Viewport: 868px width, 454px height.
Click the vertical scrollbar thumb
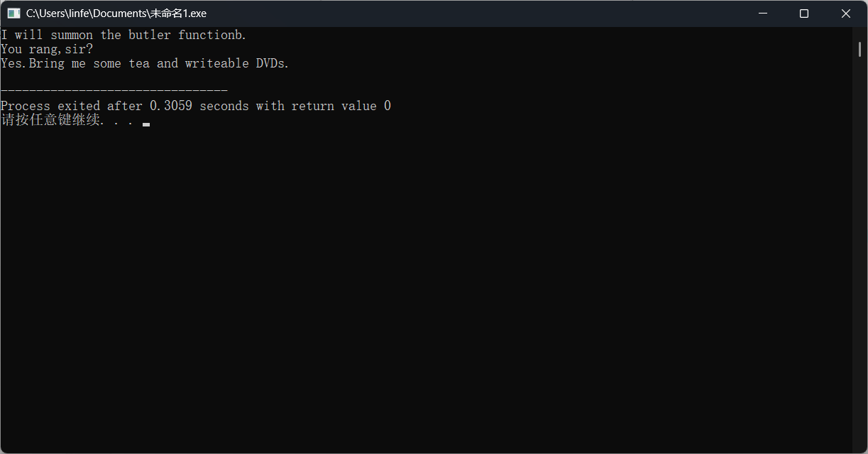pos(859,48)
